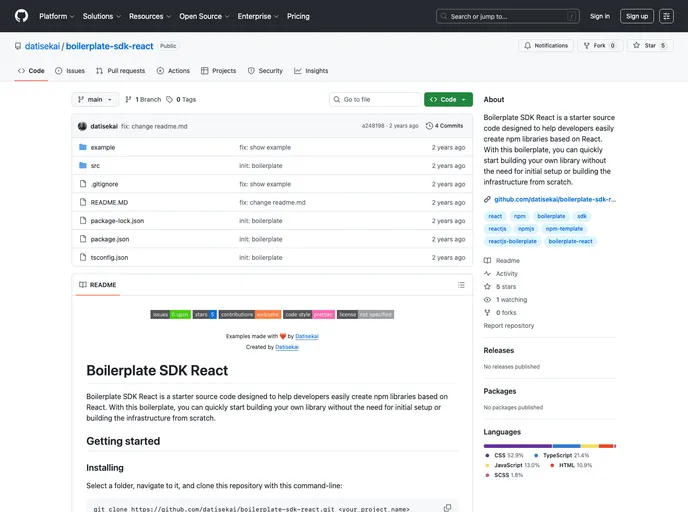This screenshot has height=512, width=688.
Task: Select the npm-template topic tag
Action: [x=564, y=229]
